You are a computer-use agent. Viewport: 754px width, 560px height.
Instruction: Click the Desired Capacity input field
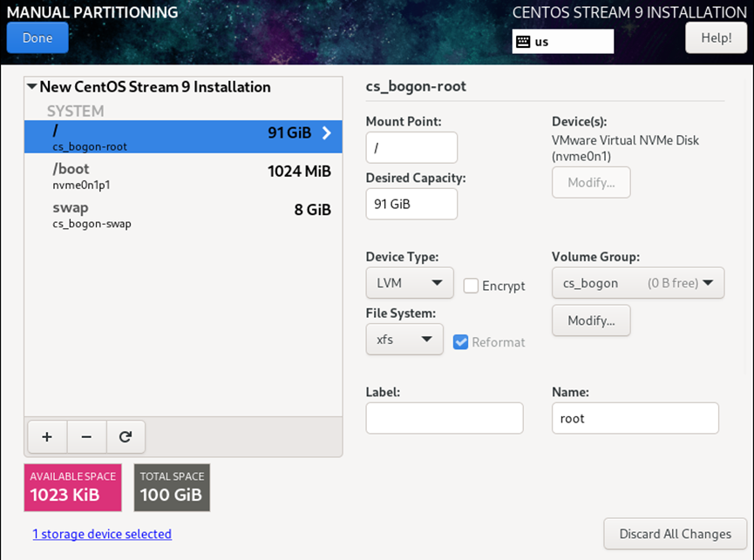pos(411,205)
